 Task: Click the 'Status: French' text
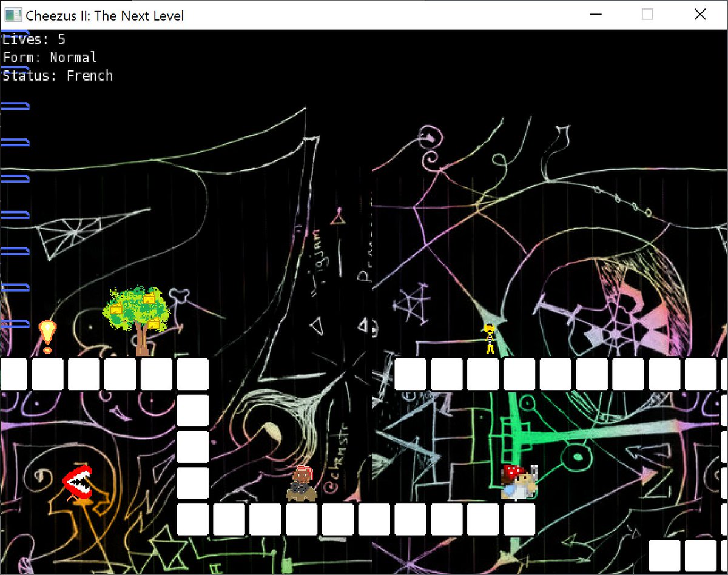58,76
